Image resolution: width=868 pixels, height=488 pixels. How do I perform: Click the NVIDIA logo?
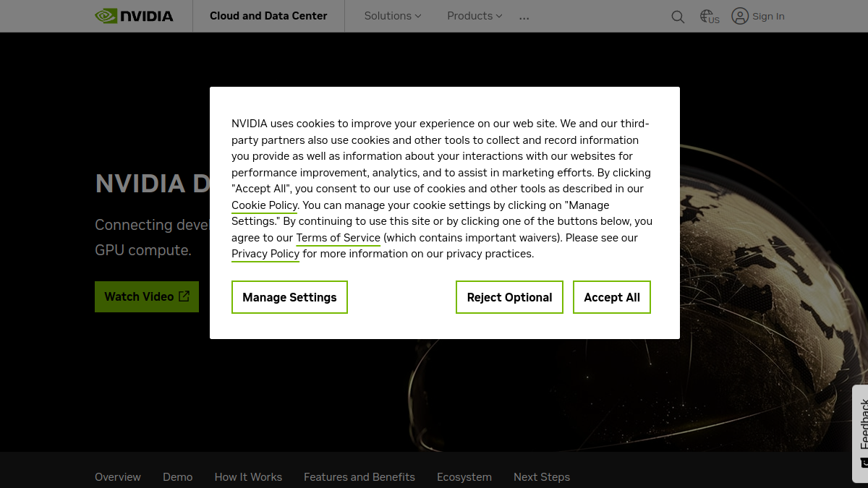coord(135,16)
